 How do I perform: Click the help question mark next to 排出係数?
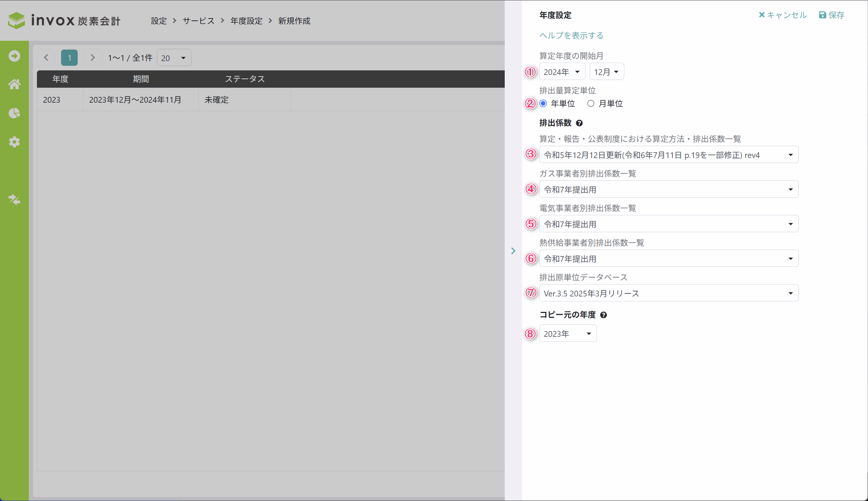579,123
